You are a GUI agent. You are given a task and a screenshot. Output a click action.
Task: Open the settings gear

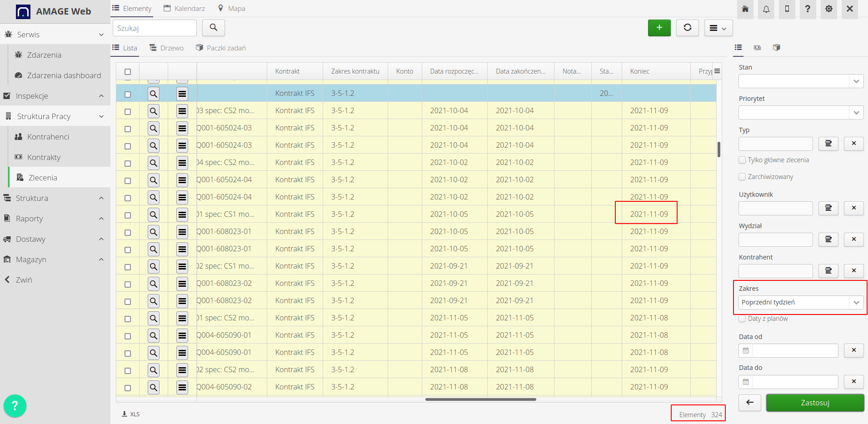click(x=828, y=9)
